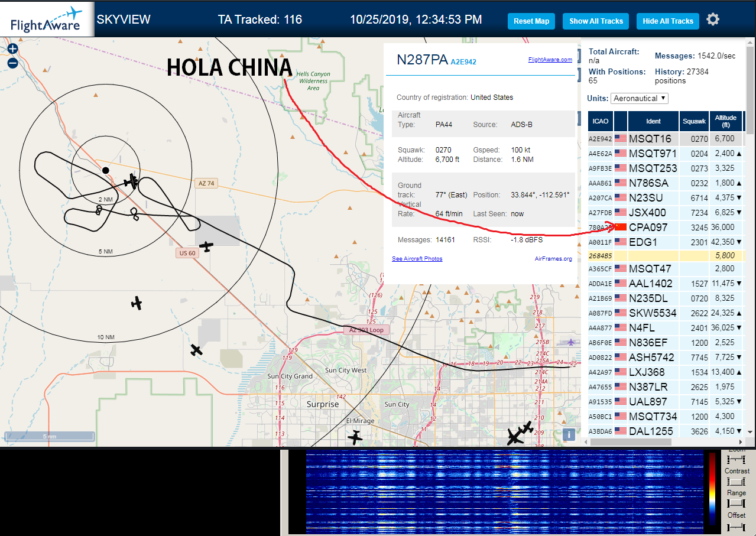Zoom in with the map plus button

[12, 49]
